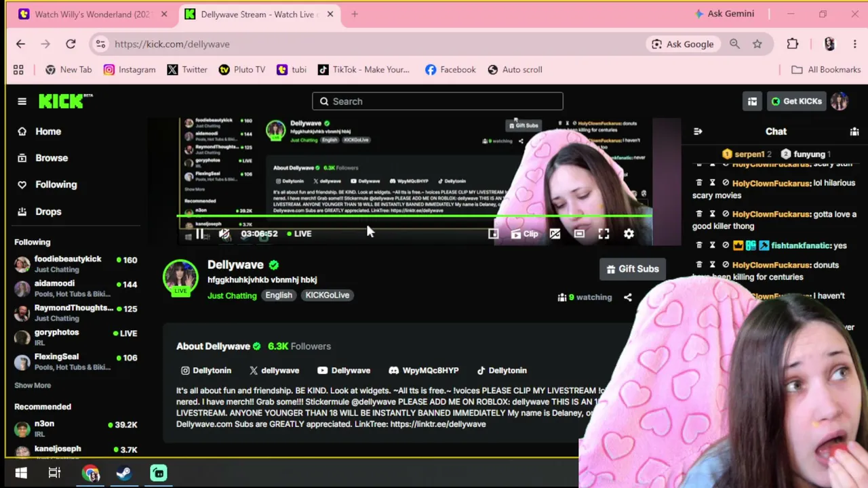Toggle the chat overlay icon in player
The image size is (868, 488).
pos(555,234)
